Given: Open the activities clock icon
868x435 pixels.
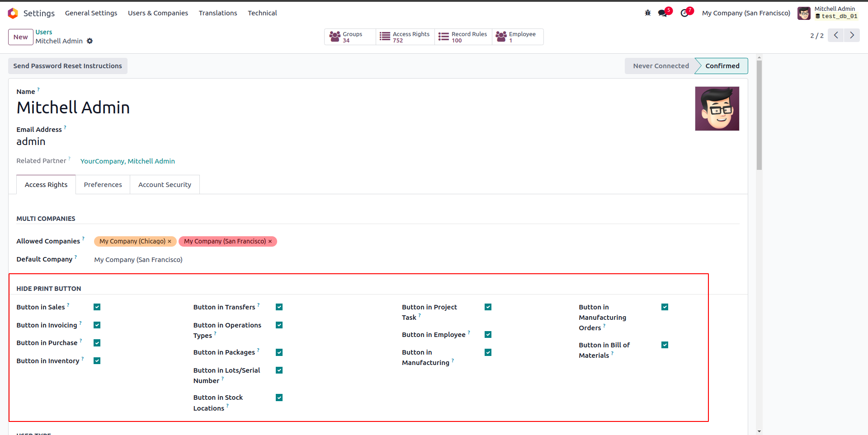Looking at the screenshot, I should [684, 13].
